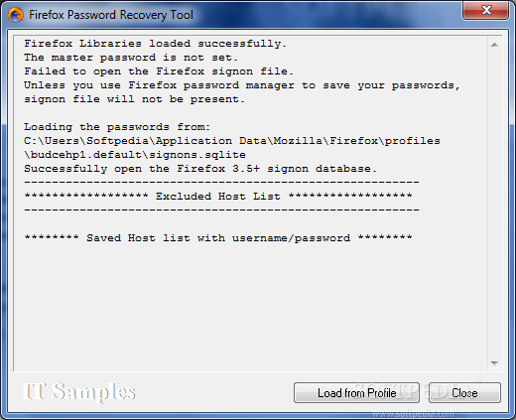
Task: Click the Close button at the bottom
Action: tap(464, 393)
